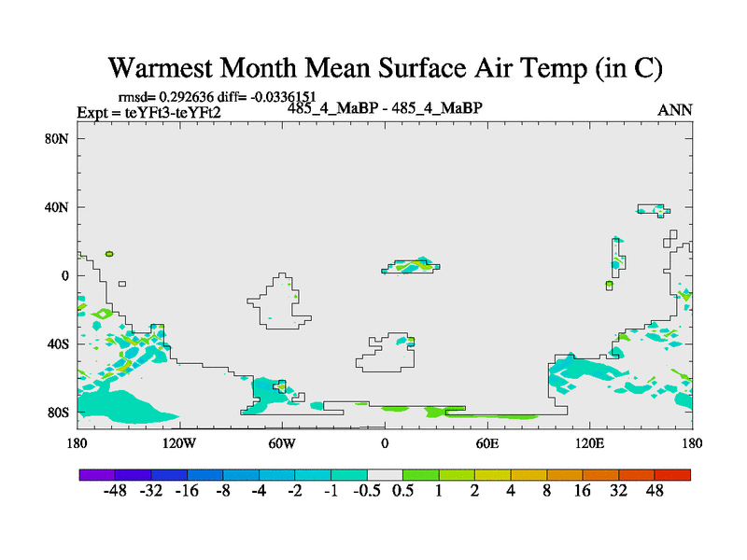Pick the gray swatch between -0.5 and 0.5
This screenshot has height=560, width=747.
(385, 475)
